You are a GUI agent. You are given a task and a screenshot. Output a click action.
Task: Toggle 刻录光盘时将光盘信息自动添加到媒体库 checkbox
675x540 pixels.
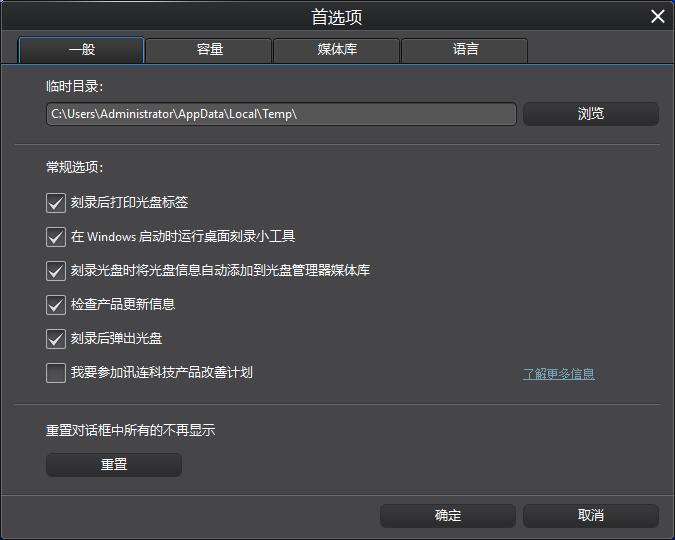(x=56, y=271)
